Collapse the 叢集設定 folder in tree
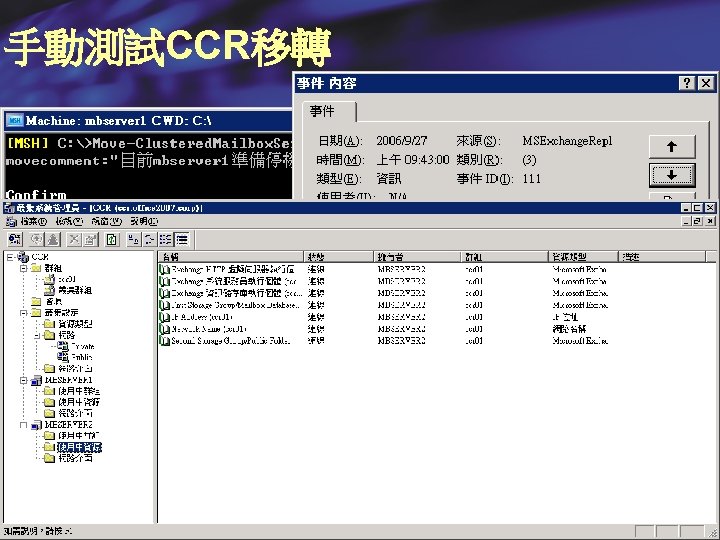Image resolution: width=720 pixels, height=540 pixels. pyautogui.click(x=23, y=313)
